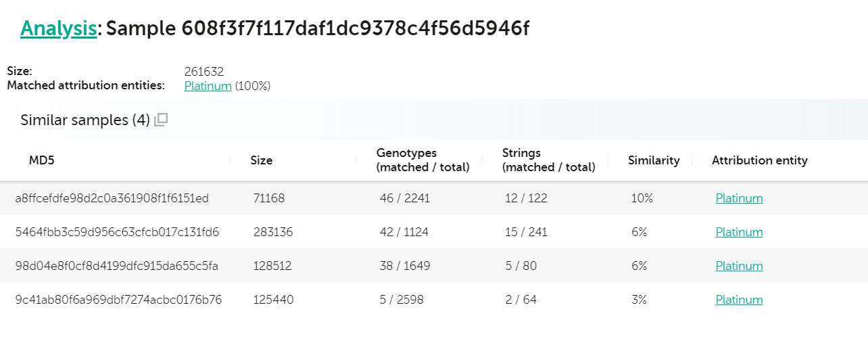Open the Analysis link in the heading
The width and height of the screenshot is (868, 364).
coord(59,28)
